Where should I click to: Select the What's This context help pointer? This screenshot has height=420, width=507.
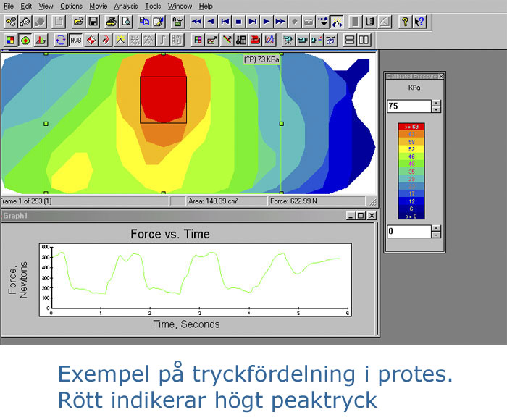pyautogui.click(x=419, y=22)
